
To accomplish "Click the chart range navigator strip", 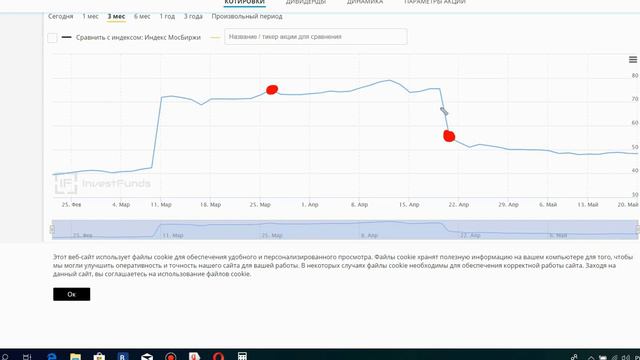I will click(345, 229).
